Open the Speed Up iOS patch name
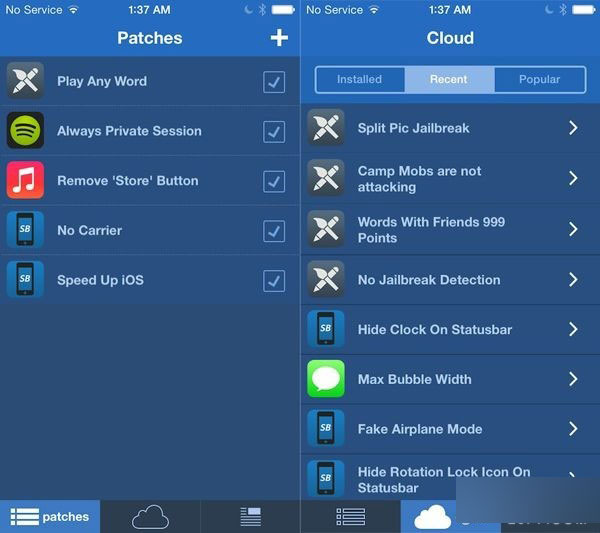The image size is (600, 533). 100,280
